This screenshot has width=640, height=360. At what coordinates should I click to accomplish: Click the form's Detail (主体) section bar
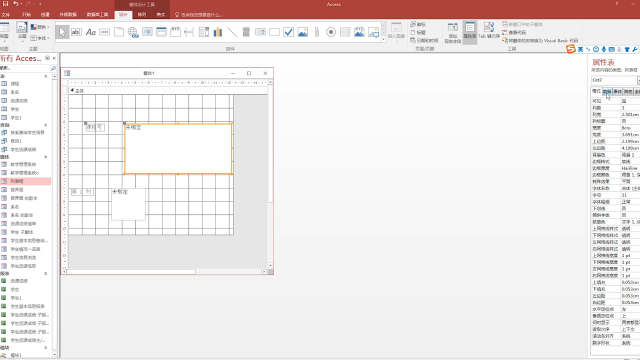point(168,91)
